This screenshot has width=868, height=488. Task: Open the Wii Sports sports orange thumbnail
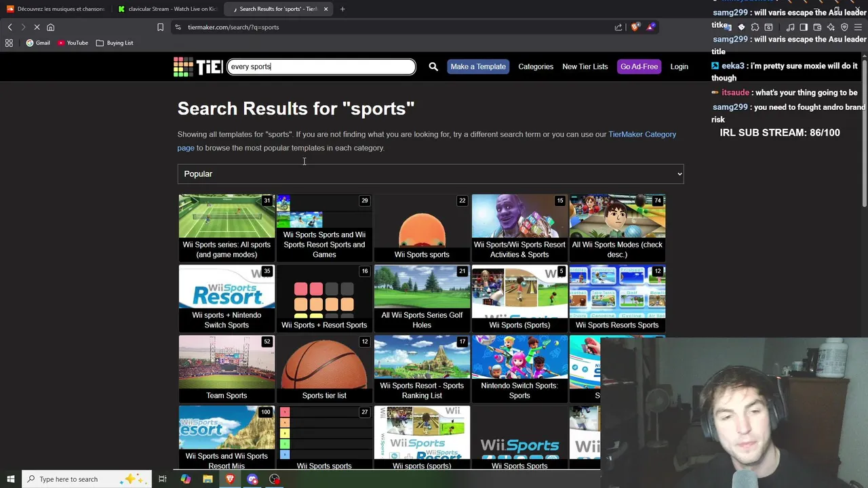[x=422, y=228]
